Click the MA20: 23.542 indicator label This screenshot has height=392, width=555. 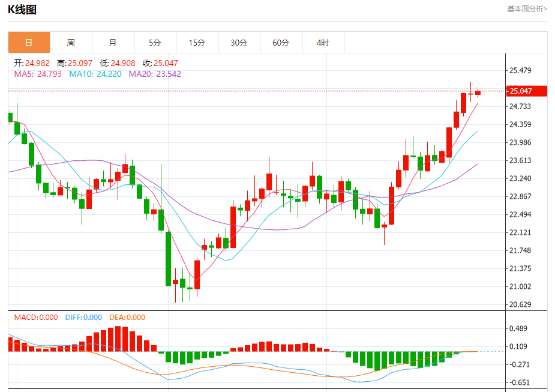pyautogui.click(x=155, y=74)
